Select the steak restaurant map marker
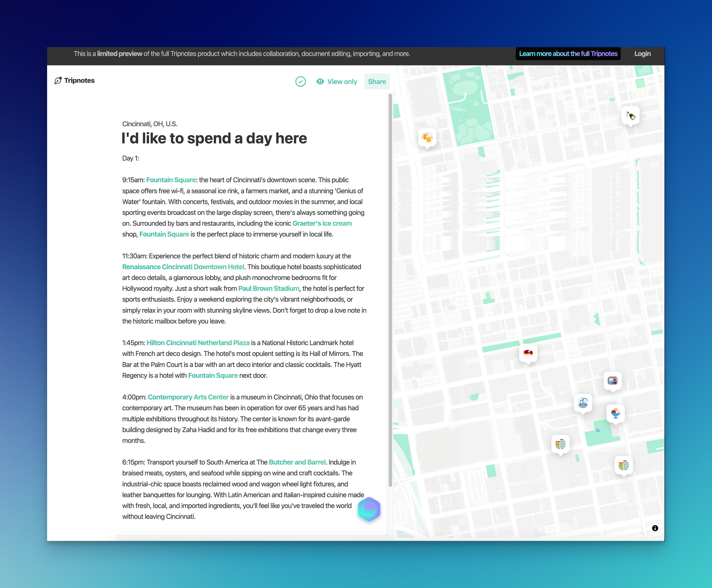The width and height of the screenshot is (712, 588). [x=528, y=353]
